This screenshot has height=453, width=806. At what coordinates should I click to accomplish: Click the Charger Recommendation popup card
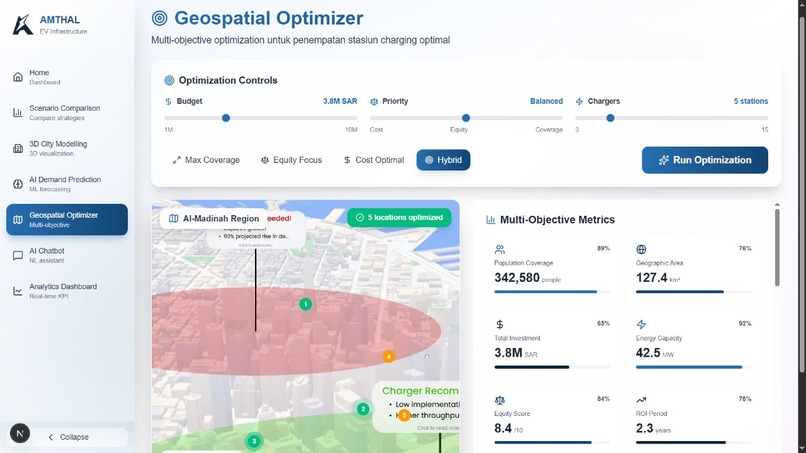click(x=416, y=407)
